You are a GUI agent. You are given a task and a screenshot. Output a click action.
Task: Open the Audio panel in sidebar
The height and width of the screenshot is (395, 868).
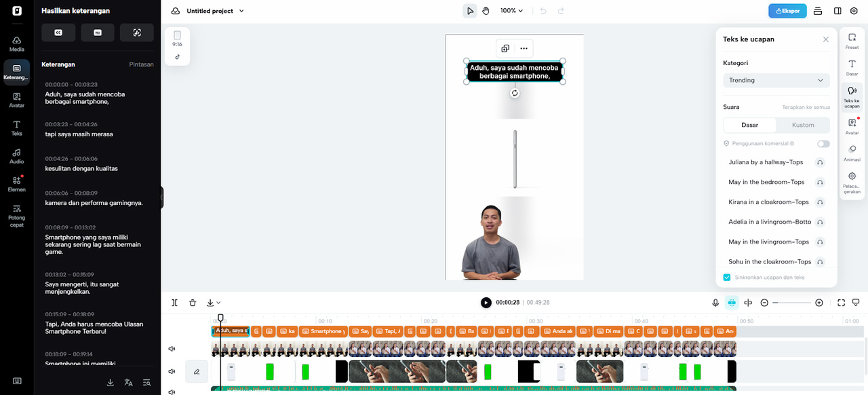(x=16, y=155)
